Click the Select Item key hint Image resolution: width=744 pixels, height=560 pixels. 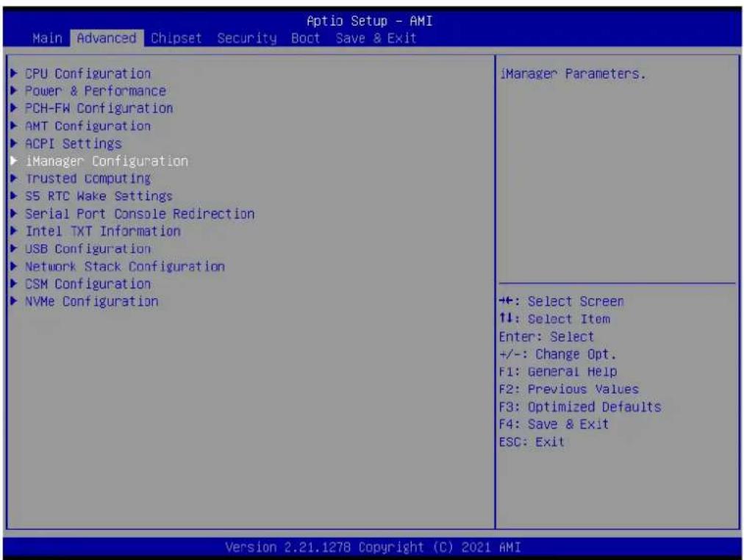click(x=554, y=319)
